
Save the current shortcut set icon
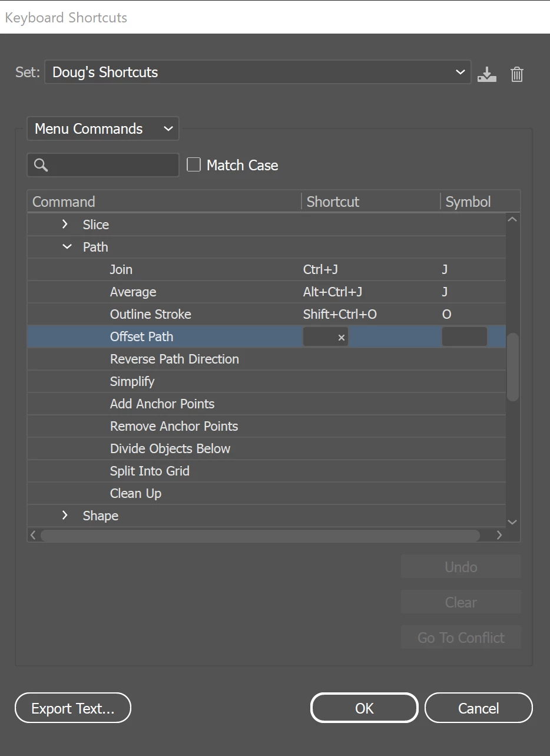pos(486,74)
